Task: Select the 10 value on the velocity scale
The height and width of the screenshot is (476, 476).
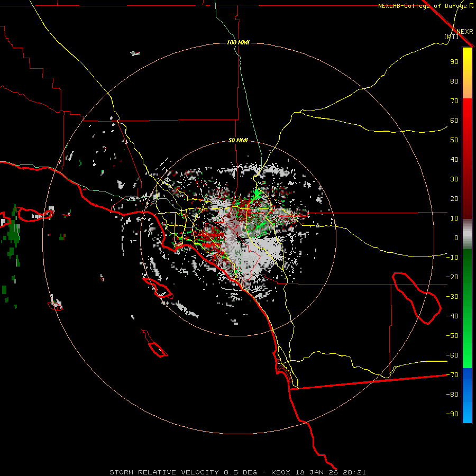Action: [454, 218]
